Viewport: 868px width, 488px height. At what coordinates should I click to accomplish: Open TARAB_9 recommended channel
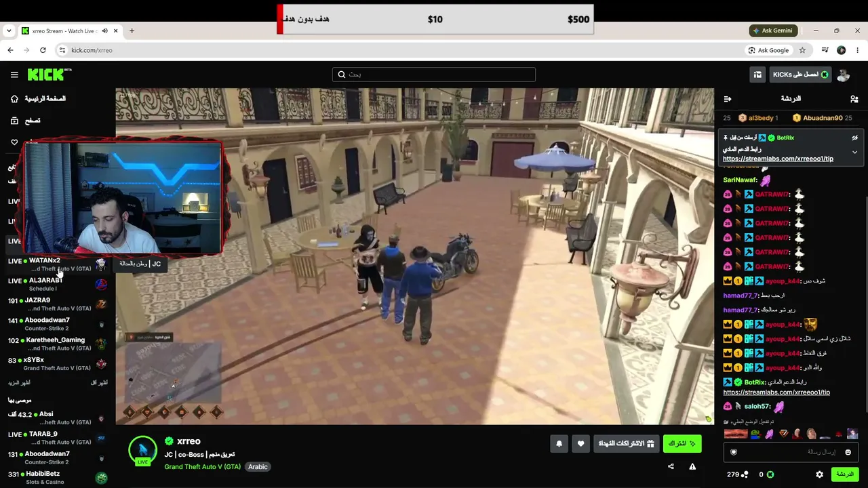tap(58, 438)
